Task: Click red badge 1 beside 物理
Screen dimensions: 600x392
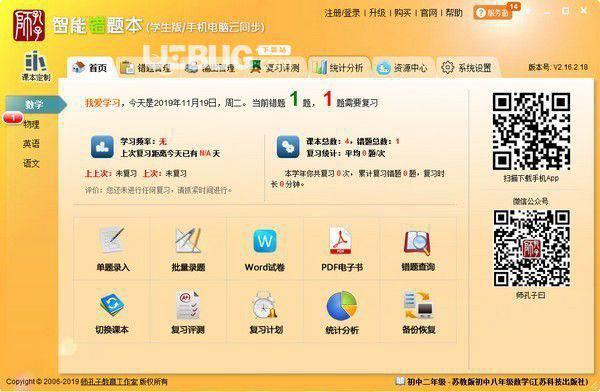Action: 13,118
